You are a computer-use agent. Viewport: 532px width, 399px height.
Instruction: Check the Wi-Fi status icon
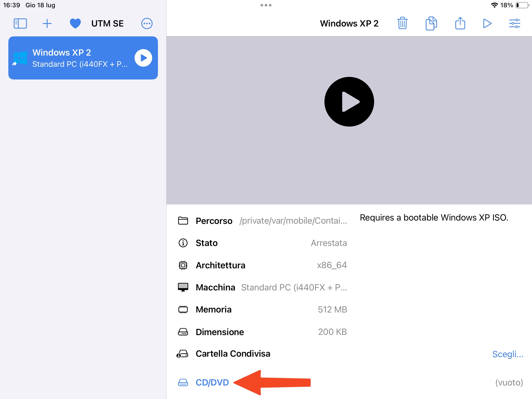[494, 5]
